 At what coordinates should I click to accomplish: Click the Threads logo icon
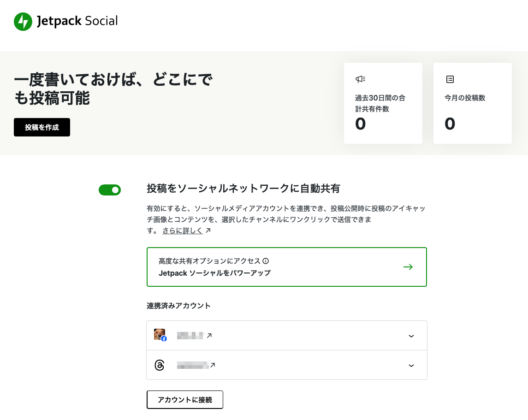coord(159,365)
